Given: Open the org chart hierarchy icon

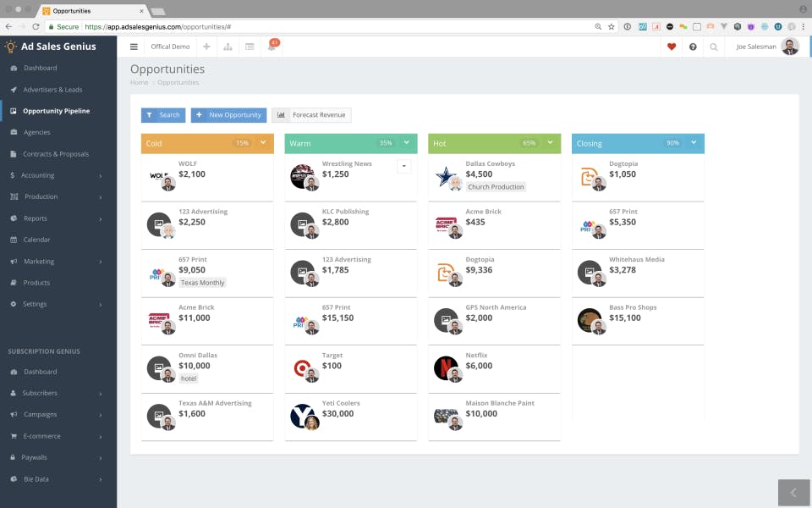Looking at the screenshot, I should coord(228,47).
